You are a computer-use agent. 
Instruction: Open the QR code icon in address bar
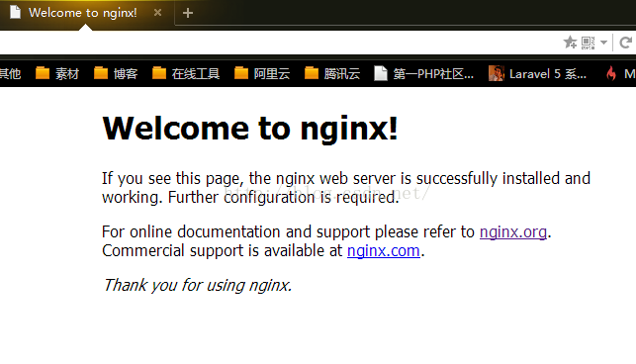point(588,43)
